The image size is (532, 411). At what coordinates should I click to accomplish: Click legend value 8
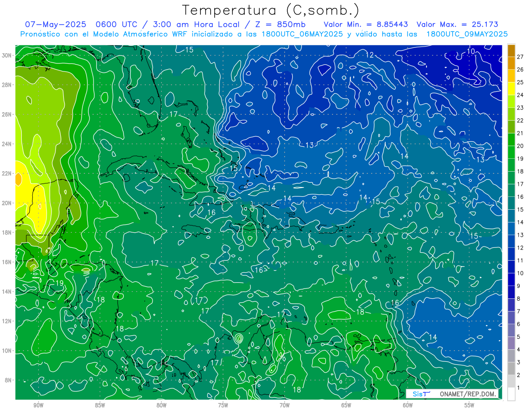click(x=519, y=299)
